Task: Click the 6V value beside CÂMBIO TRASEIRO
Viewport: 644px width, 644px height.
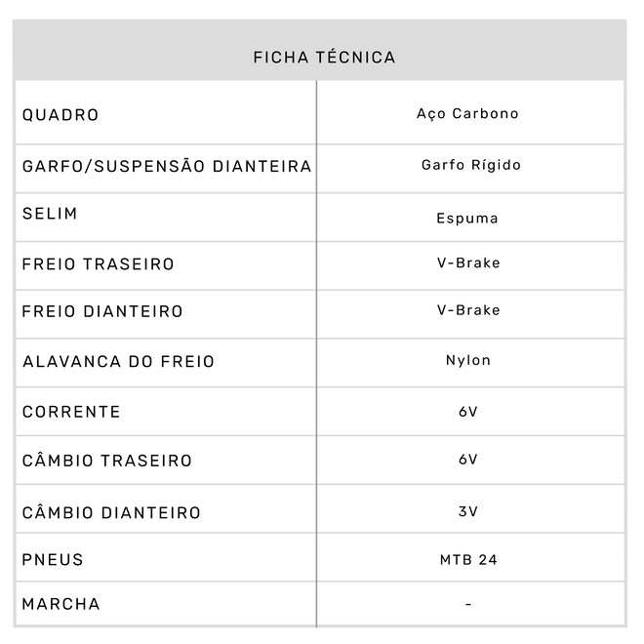Action: (468, 460)
